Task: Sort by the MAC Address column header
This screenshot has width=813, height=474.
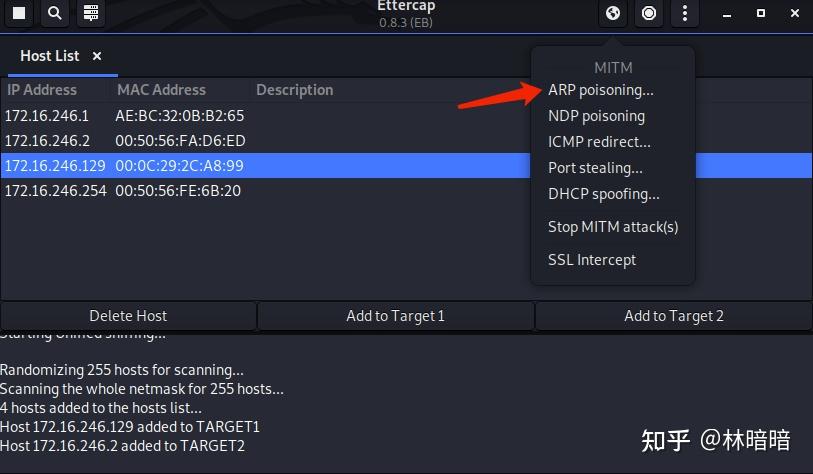Action: tap(161, 90)
